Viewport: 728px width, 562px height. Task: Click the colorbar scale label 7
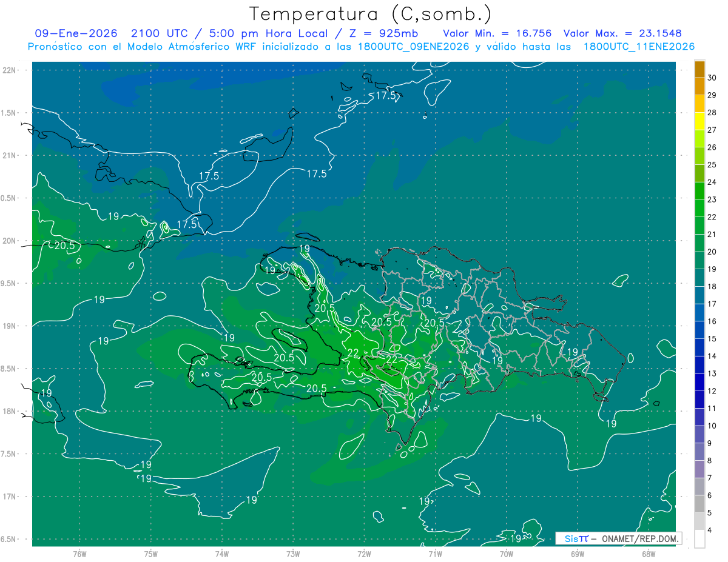click(710, 478)
